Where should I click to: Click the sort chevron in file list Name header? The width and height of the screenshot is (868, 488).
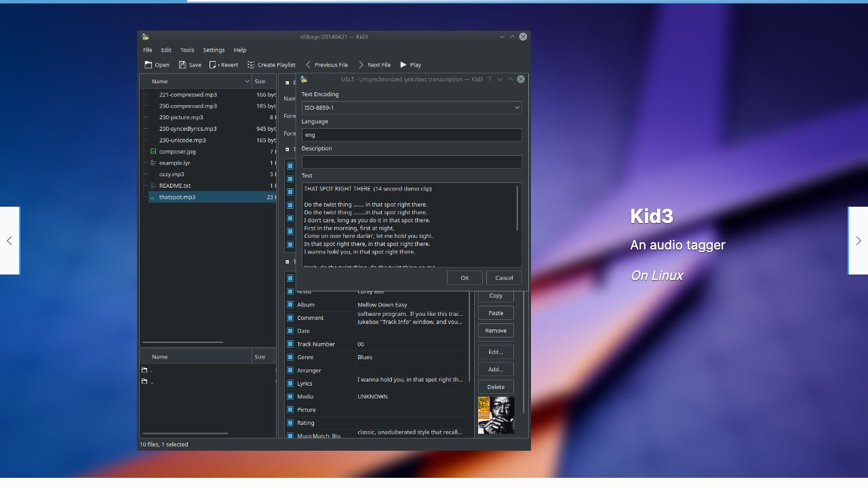click(x=247, y=81)
